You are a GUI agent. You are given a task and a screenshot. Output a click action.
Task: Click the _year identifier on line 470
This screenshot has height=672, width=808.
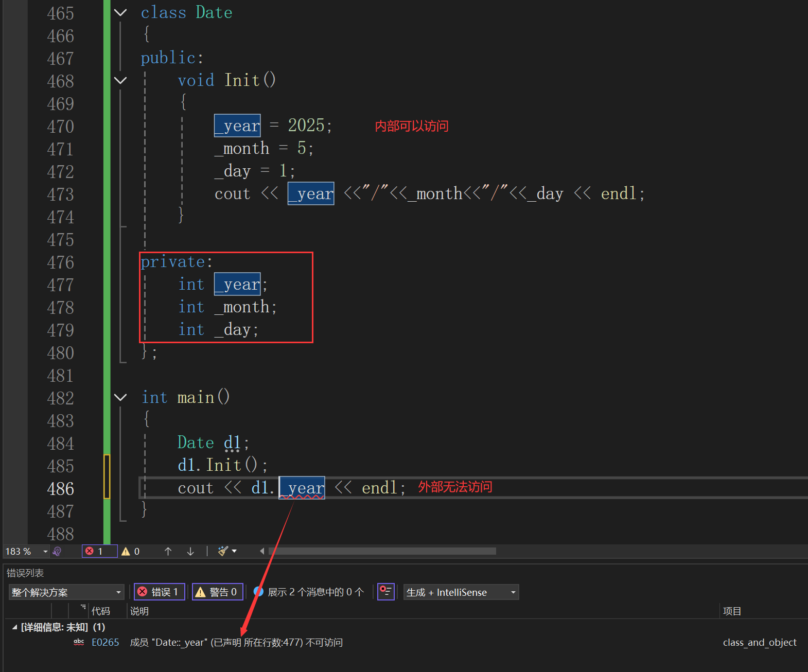point(237,126)
